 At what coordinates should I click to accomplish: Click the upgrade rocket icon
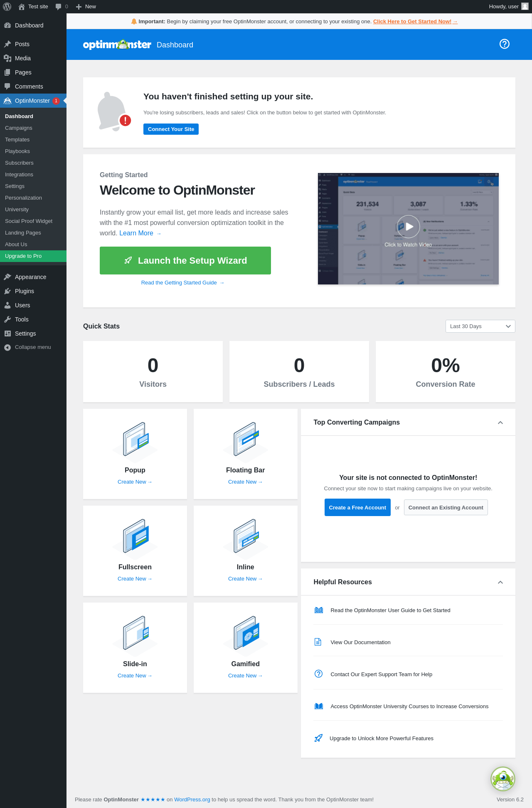pos(318,738)
